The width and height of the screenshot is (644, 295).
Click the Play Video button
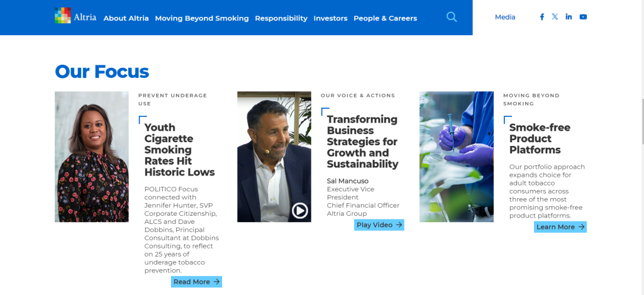click(x=379, y=225)
